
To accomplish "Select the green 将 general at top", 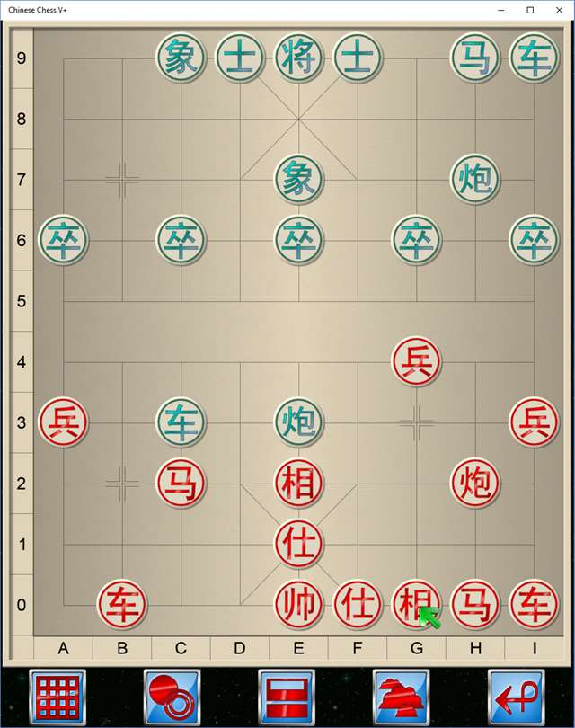I will (299, 58).
